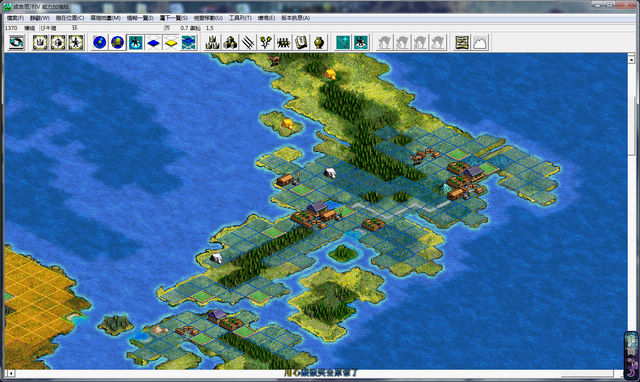Select the mountain outline icon
640x382 pixels.
tap(480, 42)
